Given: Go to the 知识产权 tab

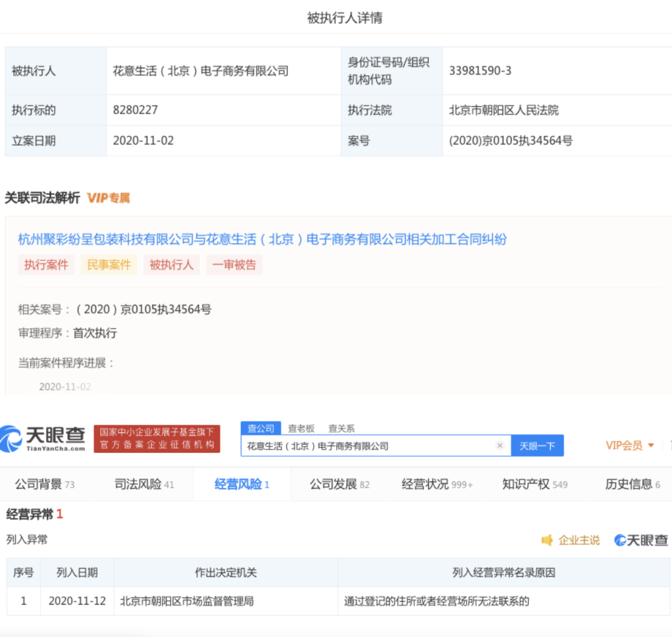Looking at the screenshot, I should pos(534,484).
